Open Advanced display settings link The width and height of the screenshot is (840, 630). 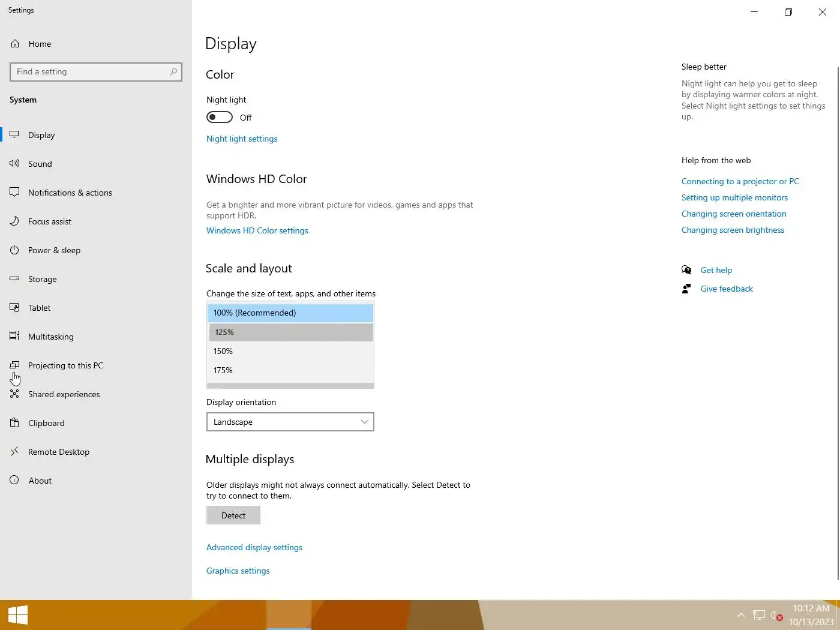(254, 547)
